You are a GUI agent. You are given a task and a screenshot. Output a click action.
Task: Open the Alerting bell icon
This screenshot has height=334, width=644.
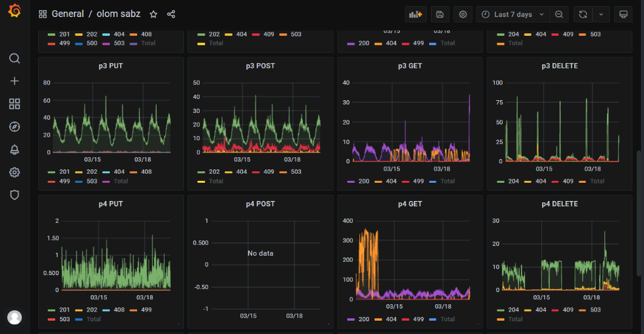coord(15,149)
